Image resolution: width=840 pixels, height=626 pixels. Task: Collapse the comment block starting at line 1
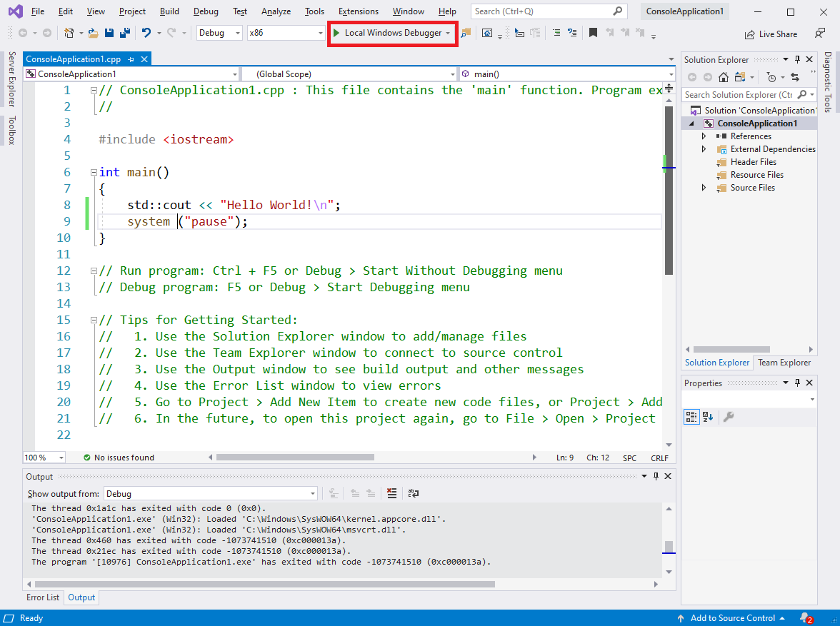click(x=94, y=91)
